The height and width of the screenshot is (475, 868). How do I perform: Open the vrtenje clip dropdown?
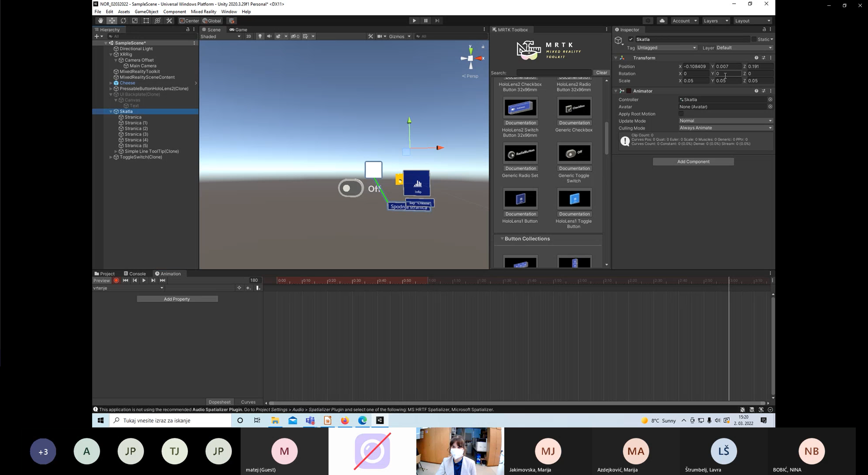coord(128,288)
